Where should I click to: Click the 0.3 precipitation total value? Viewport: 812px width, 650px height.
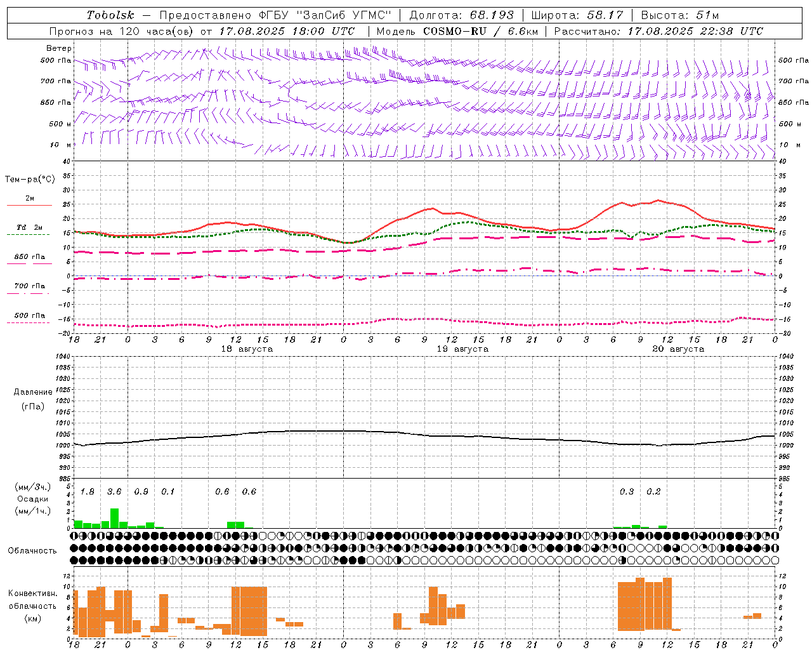(x=627, y=492)
